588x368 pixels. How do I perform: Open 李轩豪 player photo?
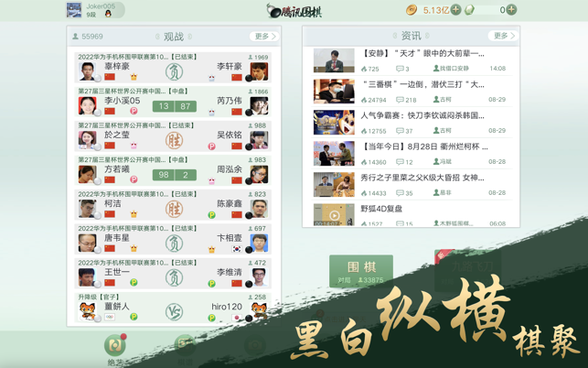pos(259,71)
